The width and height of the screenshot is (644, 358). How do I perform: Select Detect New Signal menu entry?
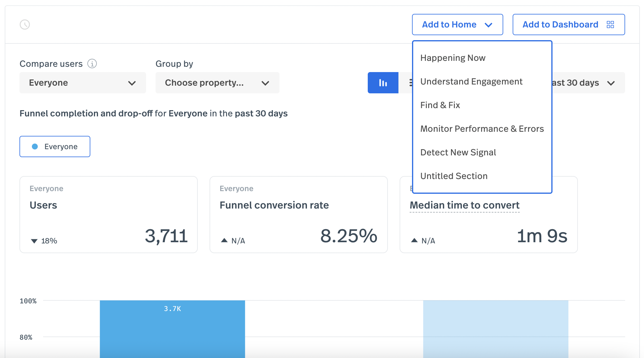point(458,152)
